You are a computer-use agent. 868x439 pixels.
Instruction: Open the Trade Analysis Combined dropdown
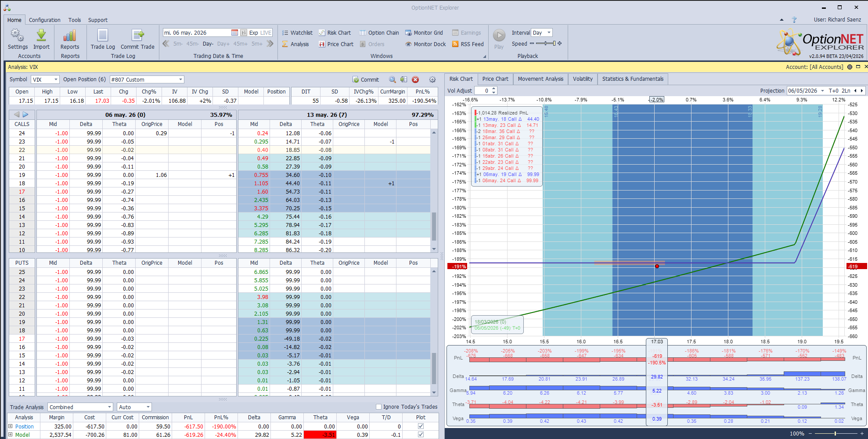coord(109,407)
